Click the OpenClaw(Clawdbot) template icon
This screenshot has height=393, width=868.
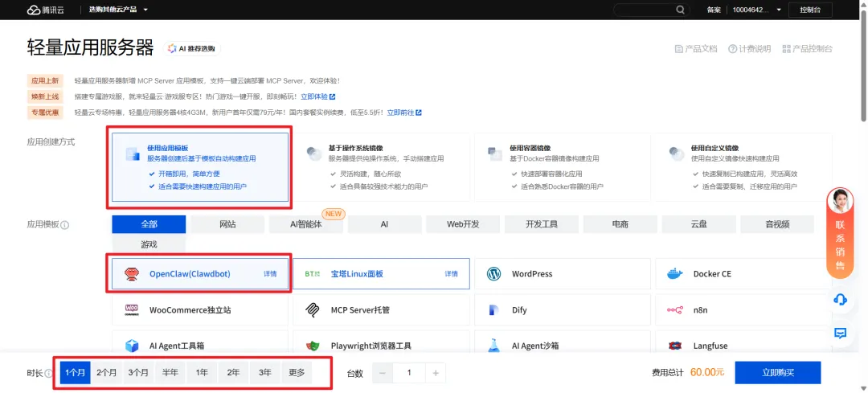click(131, 273)
